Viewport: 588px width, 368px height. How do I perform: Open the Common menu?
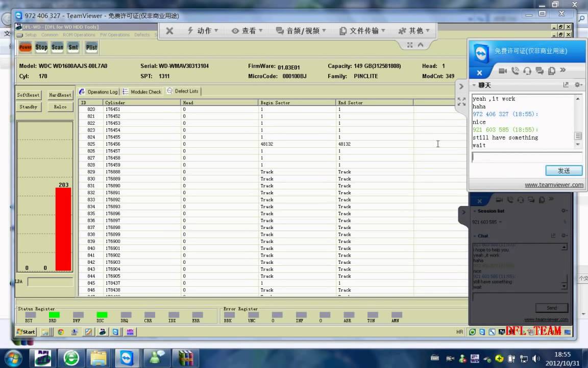coord(50,35)
